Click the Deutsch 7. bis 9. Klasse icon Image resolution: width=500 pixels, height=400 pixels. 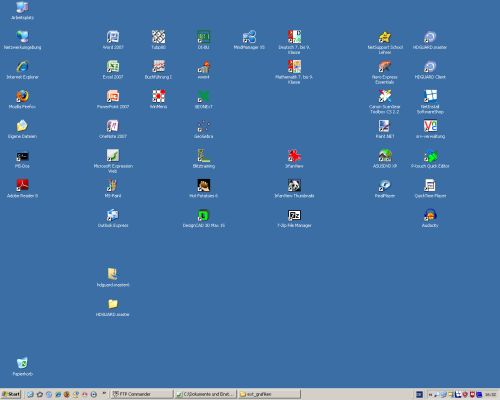[x=294, y=37]
